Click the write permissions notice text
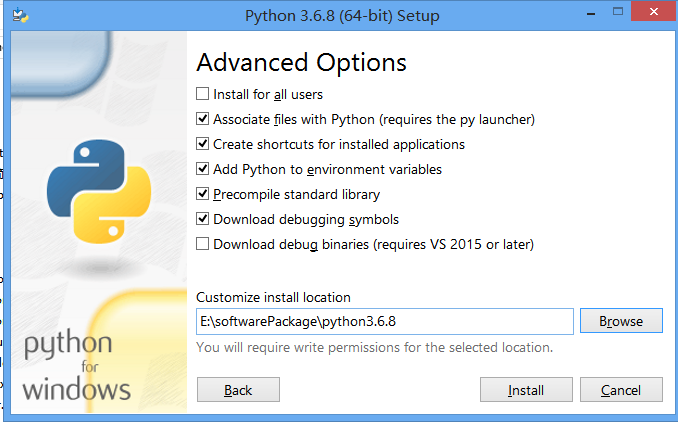678x422 pixels. click(x=374, y=348)
